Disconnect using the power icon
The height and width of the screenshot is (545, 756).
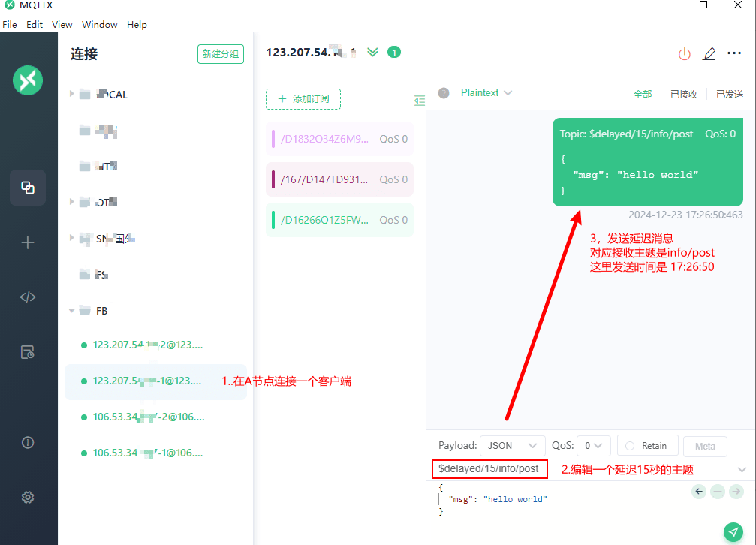click(x=684, y=53)
